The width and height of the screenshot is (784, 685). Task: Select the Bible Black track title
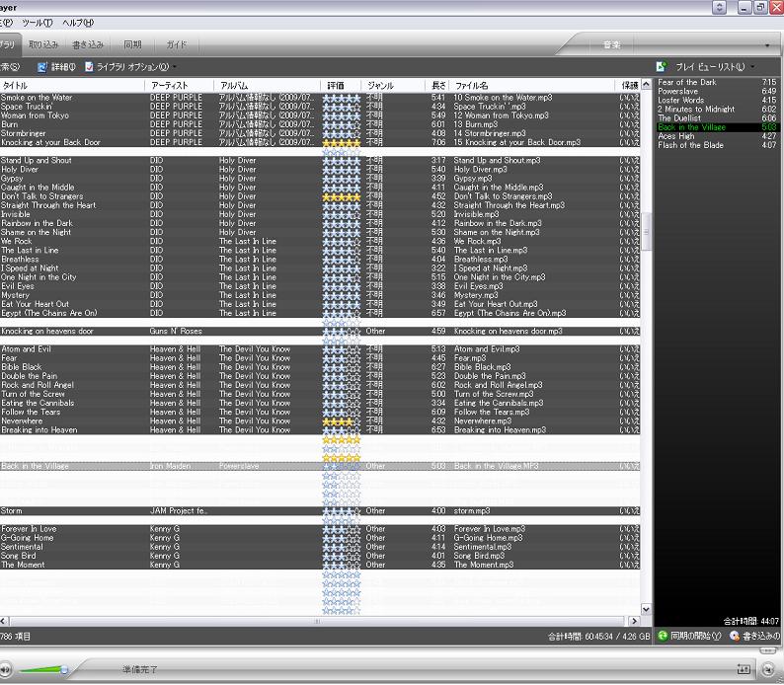pyautogui.click(x=22, y=367)
